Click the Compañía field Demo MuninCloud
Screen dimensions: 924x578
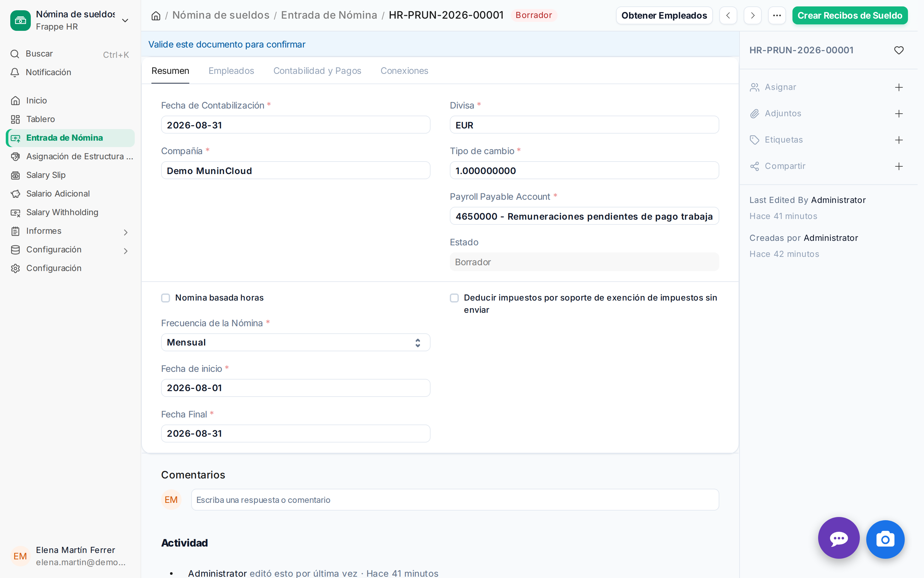tap(295, 171)
